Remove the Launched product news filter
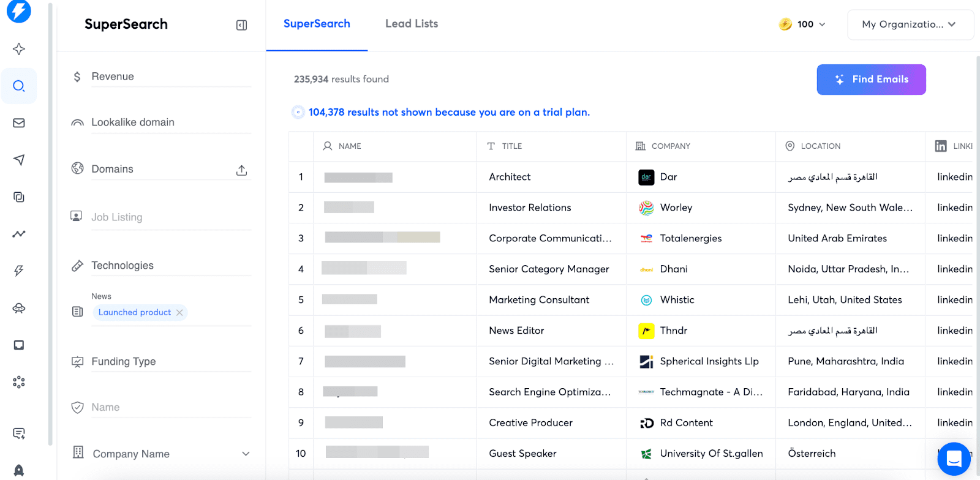The width and height of the screenshot is (980, 480). point(179,313)
